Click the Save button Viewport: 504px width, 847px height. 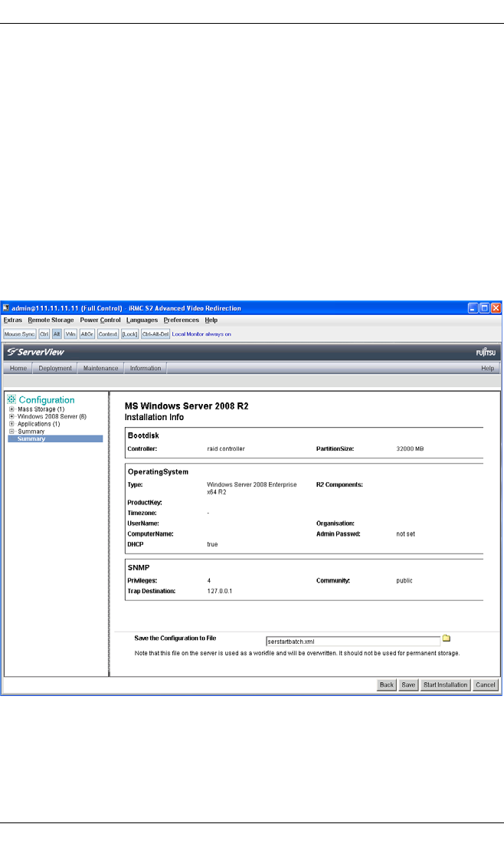pos(408,685)
